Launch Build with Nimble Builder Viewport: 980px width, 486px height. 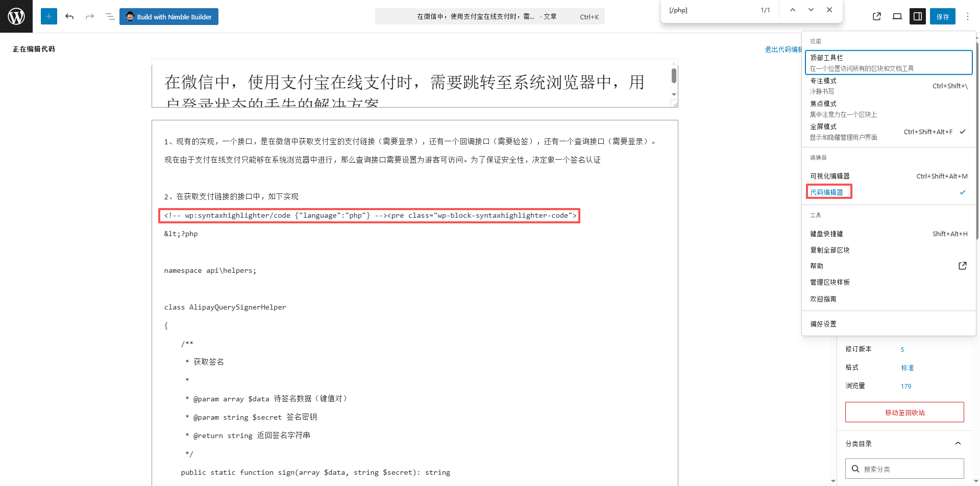(169, 16)
